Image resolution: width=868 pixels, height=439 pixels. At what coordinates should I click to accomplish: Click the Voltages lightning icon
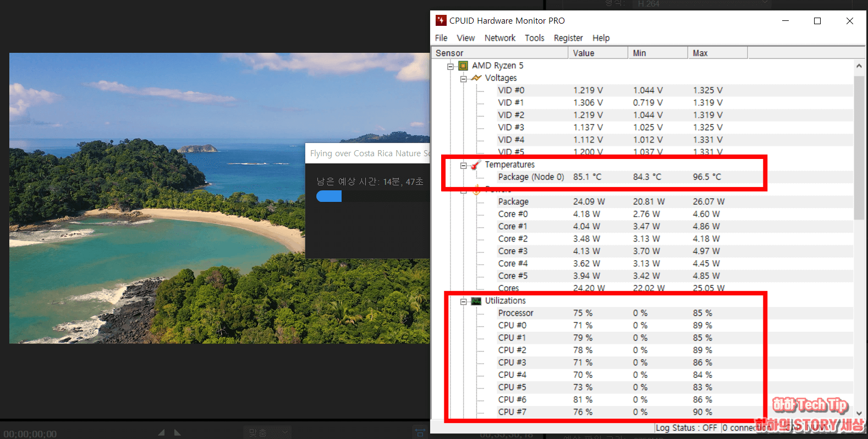click(476, 78)
